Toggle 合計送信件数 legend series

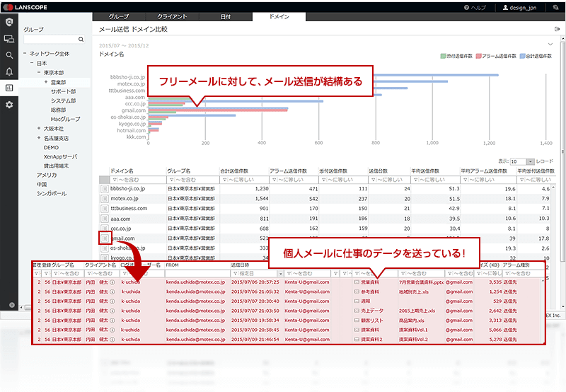536,56
